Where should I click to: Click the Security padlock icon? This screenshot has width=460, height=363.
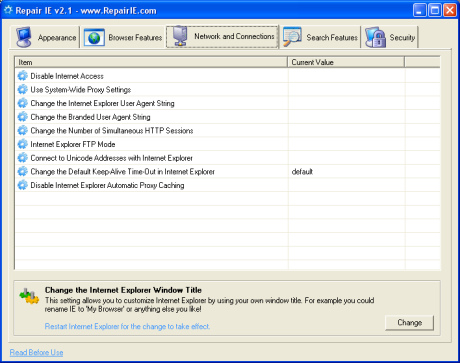375,37
